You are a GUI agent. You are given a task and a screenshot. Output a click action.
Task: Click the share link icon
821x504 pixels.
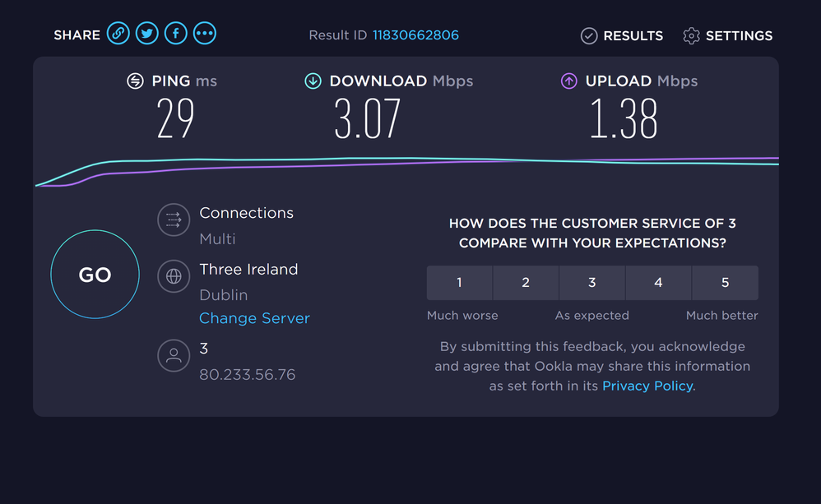coord(118,34)
